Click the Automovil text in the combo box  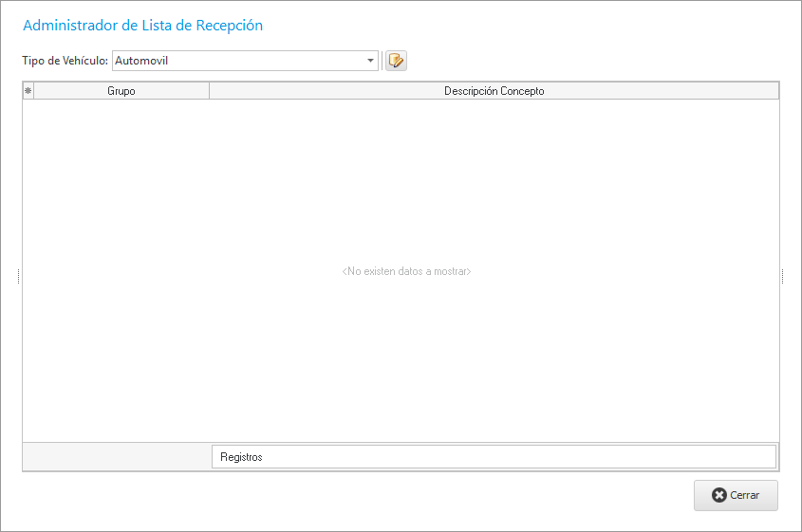(x=142, y=61)
